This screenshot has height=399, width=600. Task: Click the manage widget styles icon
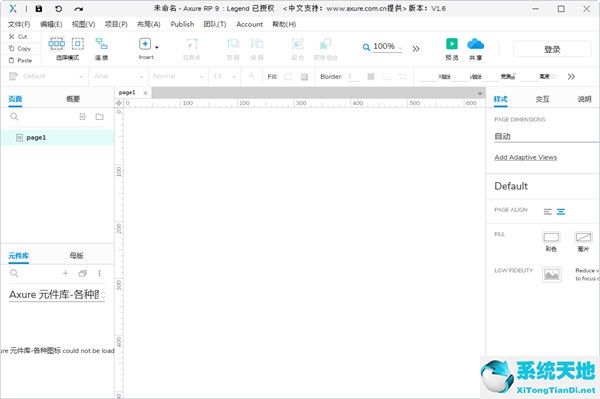(x=13, y=76)
